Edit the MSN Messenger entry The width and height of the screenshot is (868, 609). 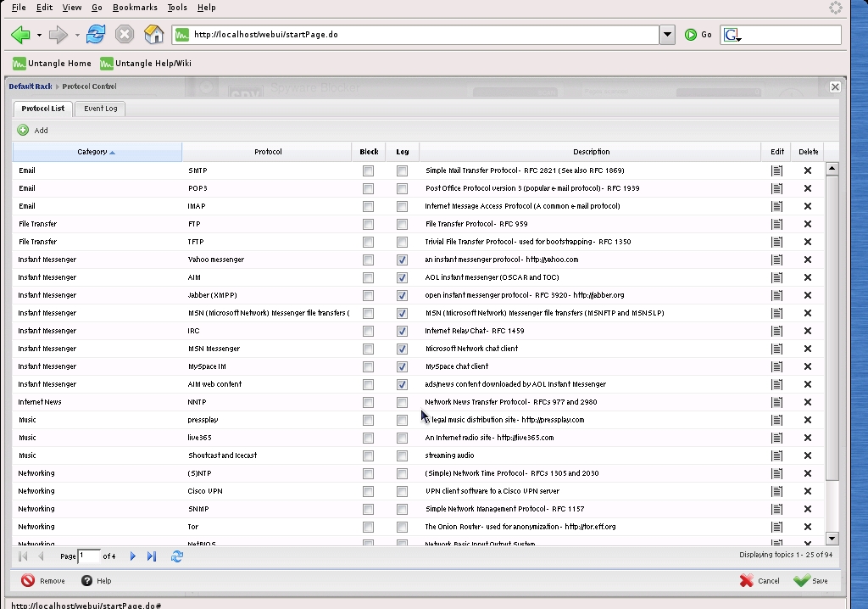coord(776,349)
